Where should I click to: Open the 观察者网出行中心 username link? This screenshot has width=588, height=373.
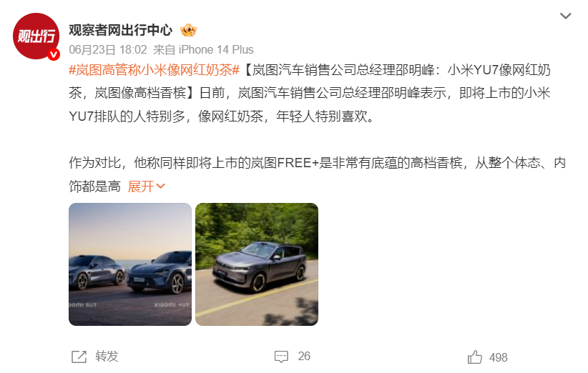click(120, 30)
